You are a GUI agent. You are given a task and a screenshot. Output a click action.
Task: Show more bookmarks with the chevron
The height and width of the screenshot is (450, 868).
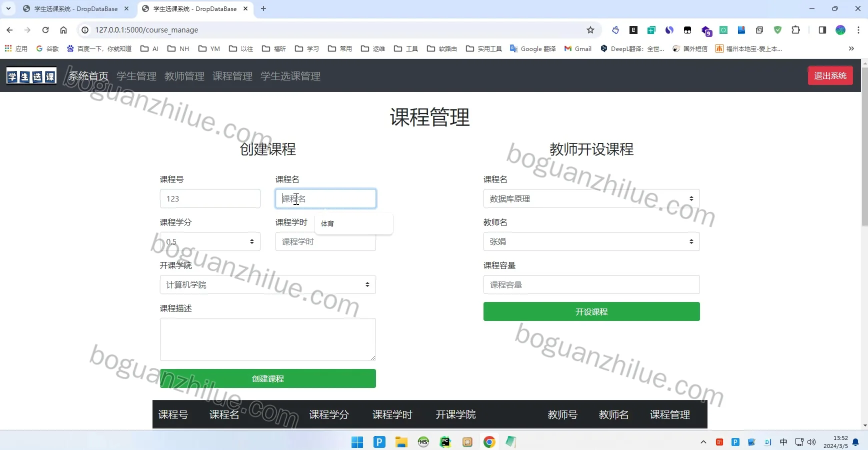[x=851, y=48]
